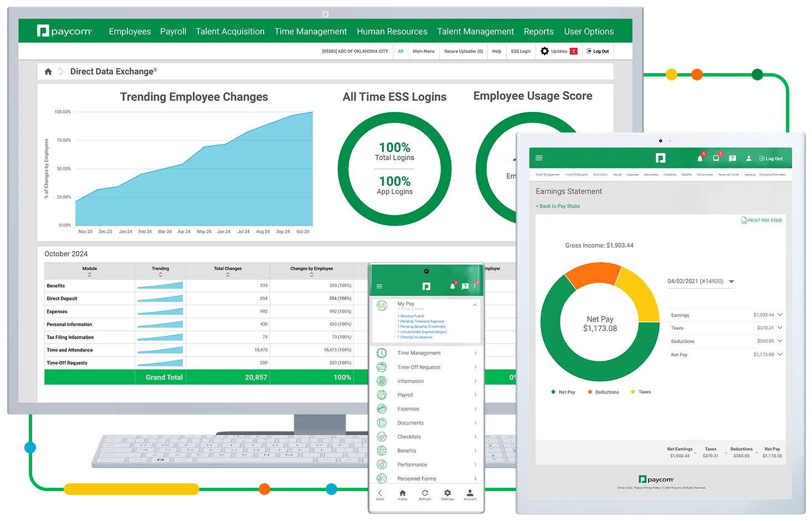Viewport: 812px width, 521px height.
Task: Tap the Payroll icon on the phone
Action: point(382,395)
